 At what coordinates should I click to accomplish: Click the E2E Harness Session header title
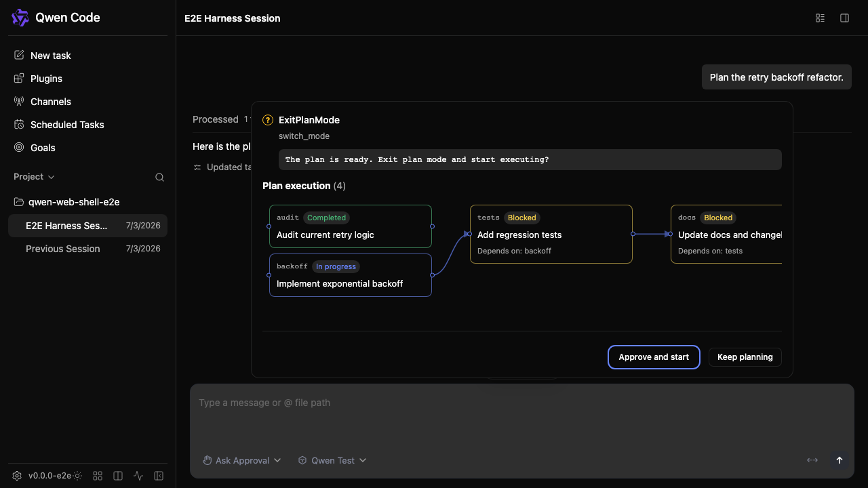[233, 18]
